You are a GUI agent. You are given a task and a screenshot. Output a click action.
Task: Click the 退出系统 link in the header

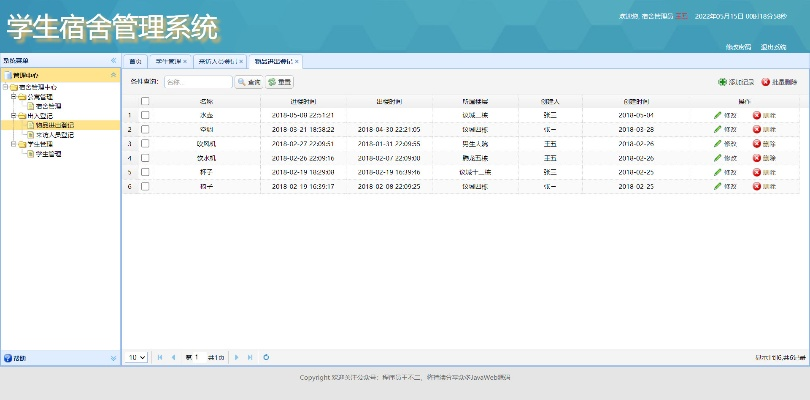(x=773, y=47)
